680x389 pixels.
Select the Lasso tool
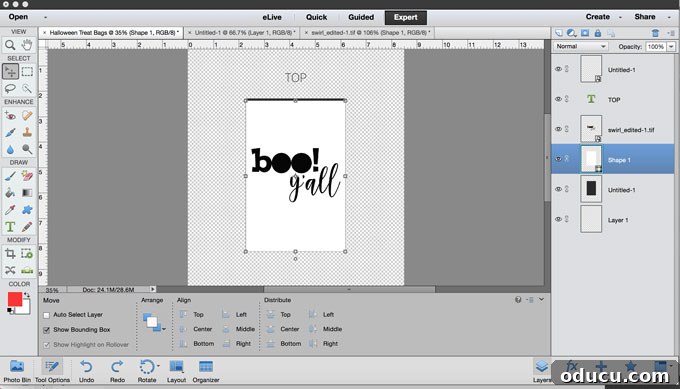(10, 88)
